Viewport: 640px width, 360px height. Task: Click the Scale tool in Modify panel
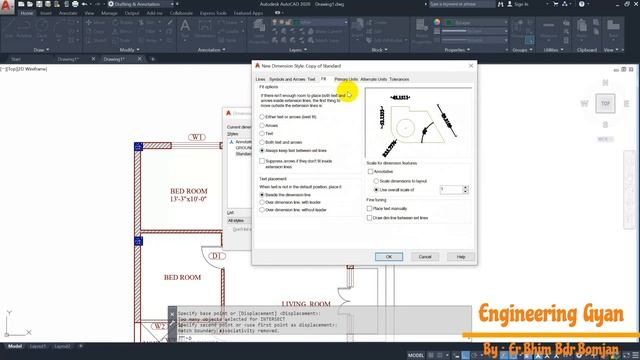point(122,40)
